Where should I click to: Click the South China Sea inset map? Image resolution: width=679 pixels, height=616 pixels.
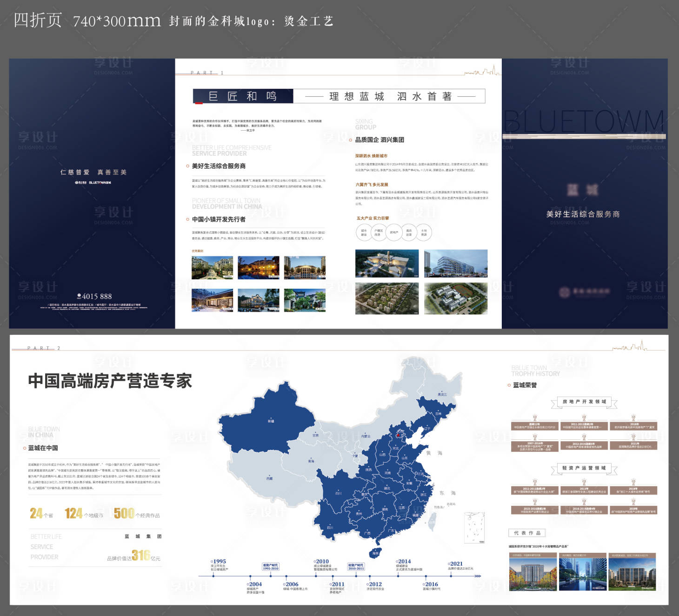(x=475, y=528)
